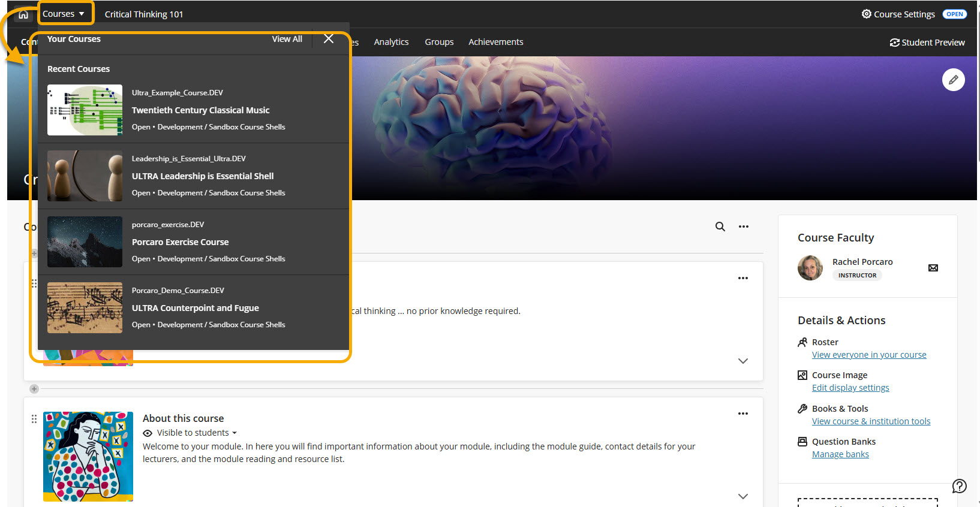Open first module's three-dot options menu
980x507 pixels.
coord(743,278)
